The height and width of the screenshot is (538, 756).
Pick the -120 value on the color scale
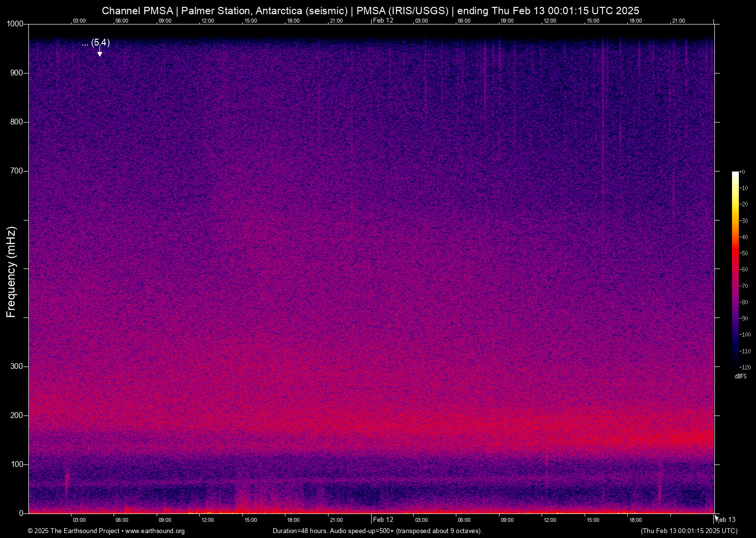tap(745, 367)
